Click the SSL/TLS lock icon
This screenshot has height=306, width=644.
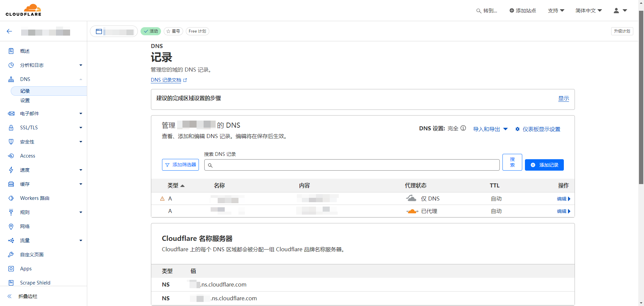tap(11, 128)
